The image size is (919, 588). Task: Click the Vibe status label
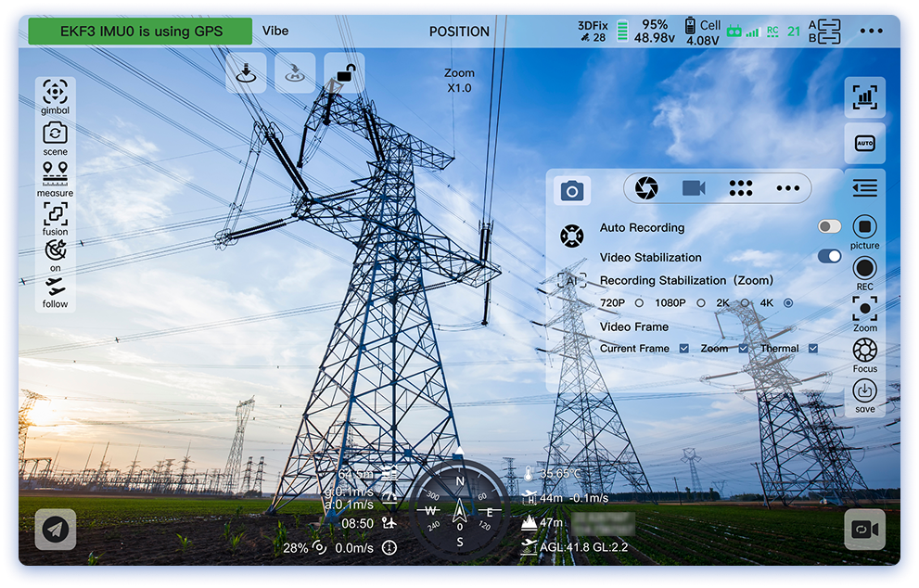(275, 31)
